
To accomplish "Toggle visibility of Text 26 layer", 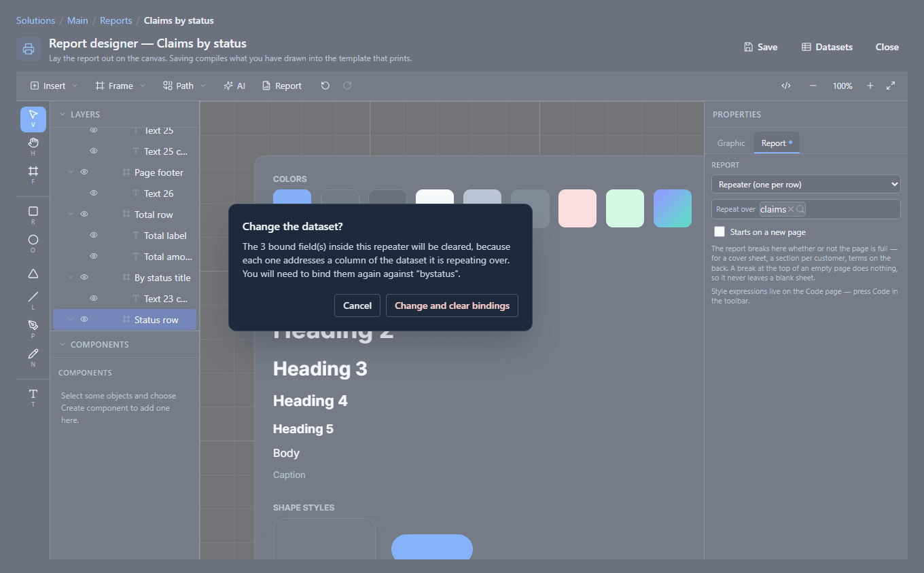I will (94, 193).
